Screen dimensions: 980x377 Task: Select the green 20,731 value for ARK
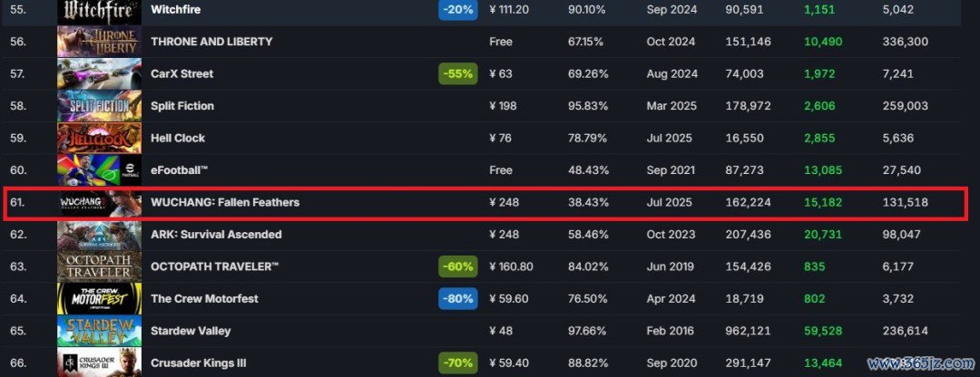click(823, 235)
